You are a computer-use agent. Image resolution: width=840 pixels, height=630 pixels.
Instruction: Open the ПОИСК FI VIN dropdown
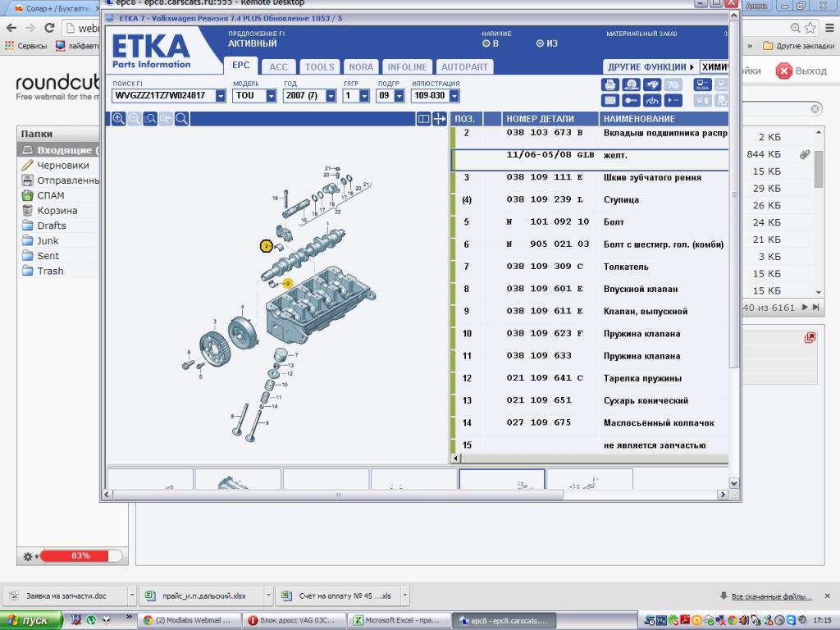coord(220,96)
